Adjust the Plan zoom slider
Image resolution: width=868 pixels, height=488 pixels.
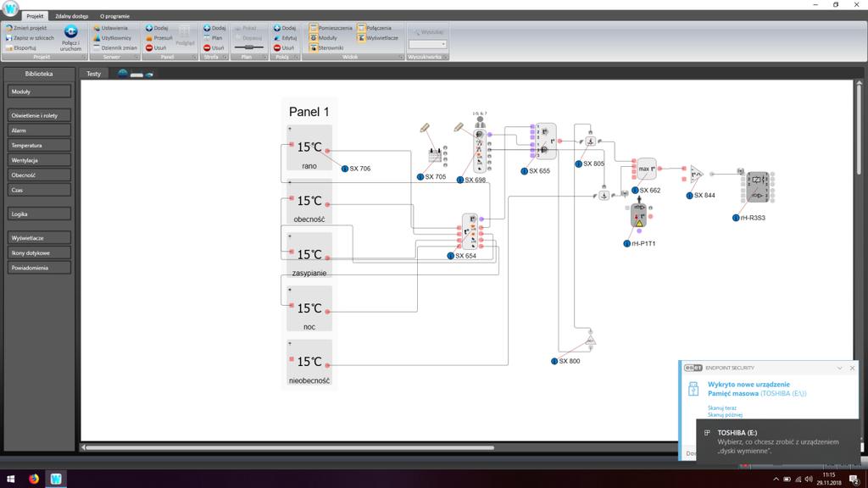[248, 47]
